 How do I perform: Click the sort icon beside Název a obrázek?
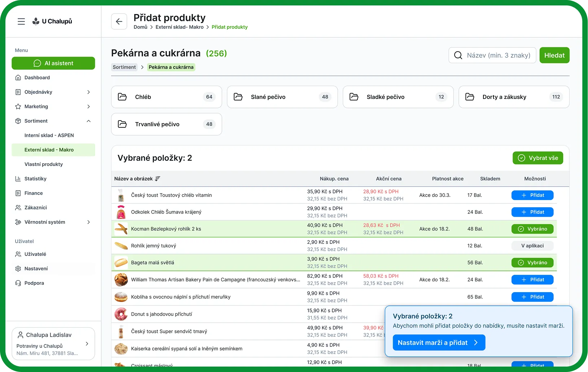click(x=158, y=179)
